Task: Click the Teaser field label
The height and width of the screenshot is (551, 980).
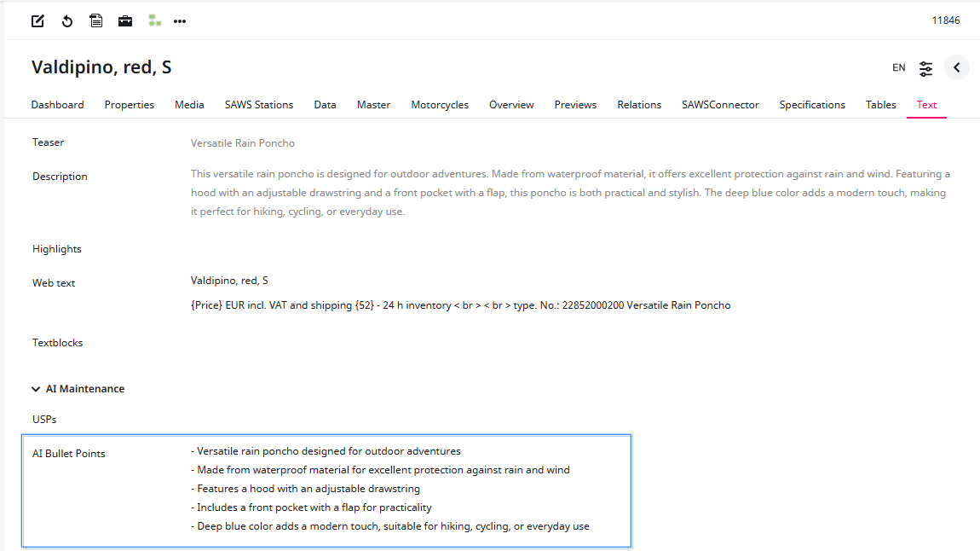Action: click(x=48, y=142)
